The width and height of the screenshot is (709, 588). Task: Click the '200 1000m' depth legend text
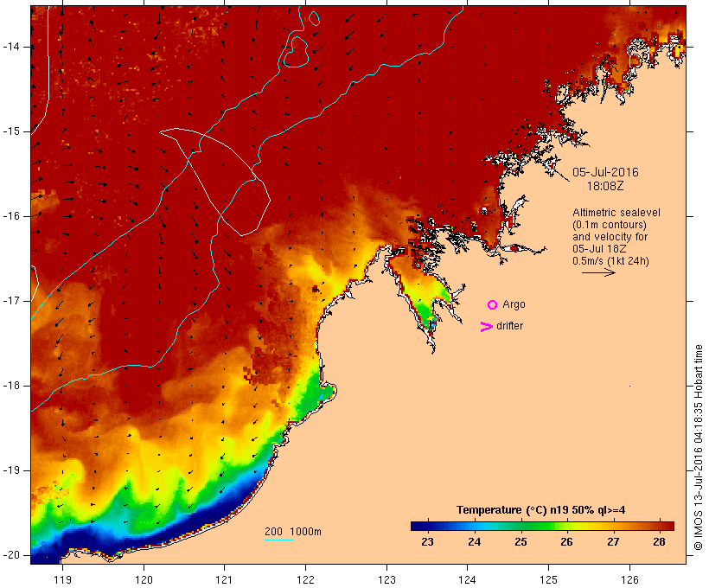(293, 532)
